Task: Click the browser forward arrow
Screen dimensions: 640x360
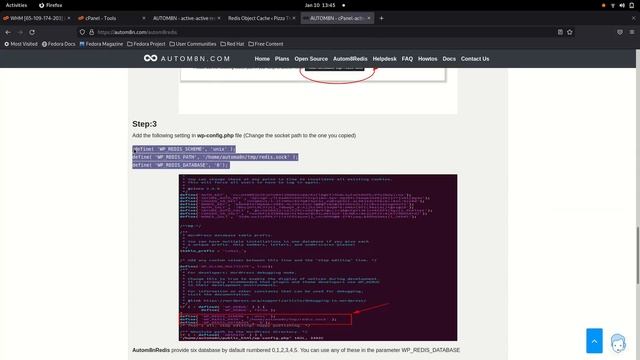Action: pyautogui.click(x=20, y=32)
